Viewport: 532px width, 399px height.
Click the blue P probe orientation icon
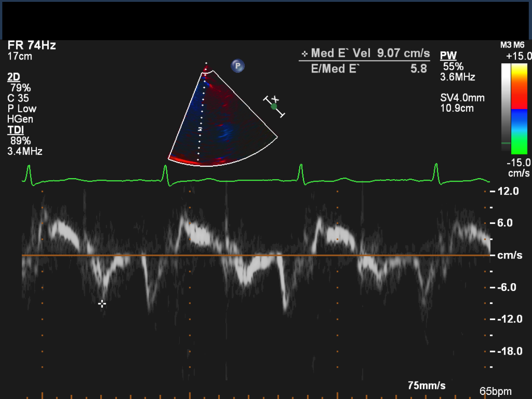point(237,66)
